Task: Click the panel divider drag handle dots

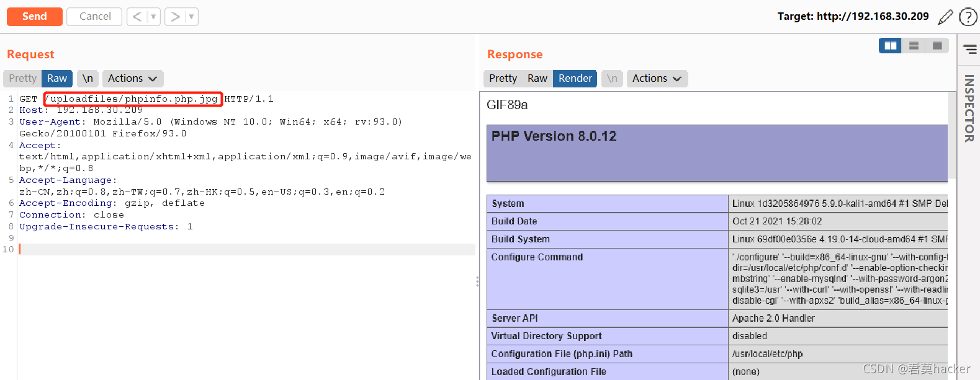Action: tap(477, 281)
